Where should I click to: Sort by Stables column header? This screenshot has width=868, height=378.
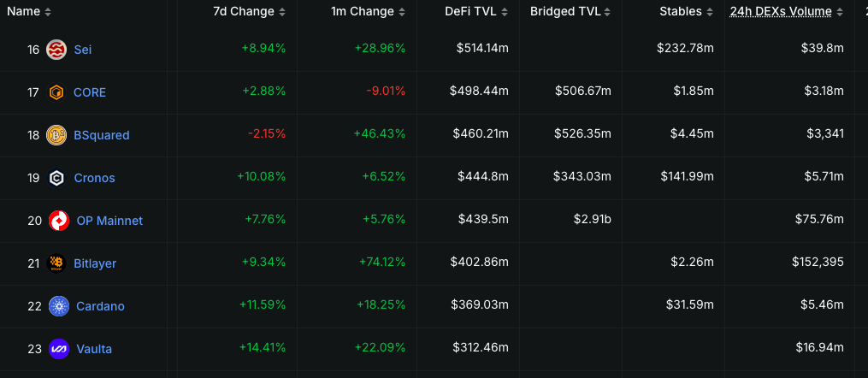[x=686, y=12]
